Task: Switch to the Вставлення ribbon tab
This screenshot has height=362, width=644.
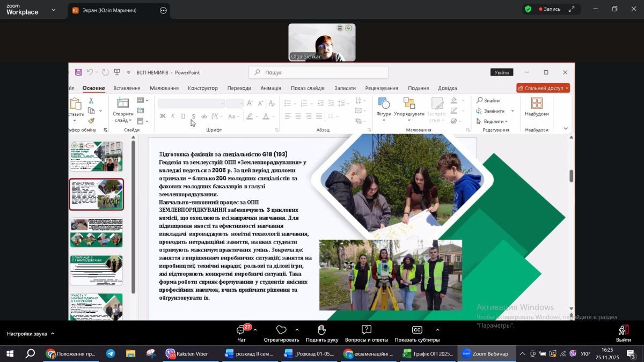Action: tap(127, 88)
